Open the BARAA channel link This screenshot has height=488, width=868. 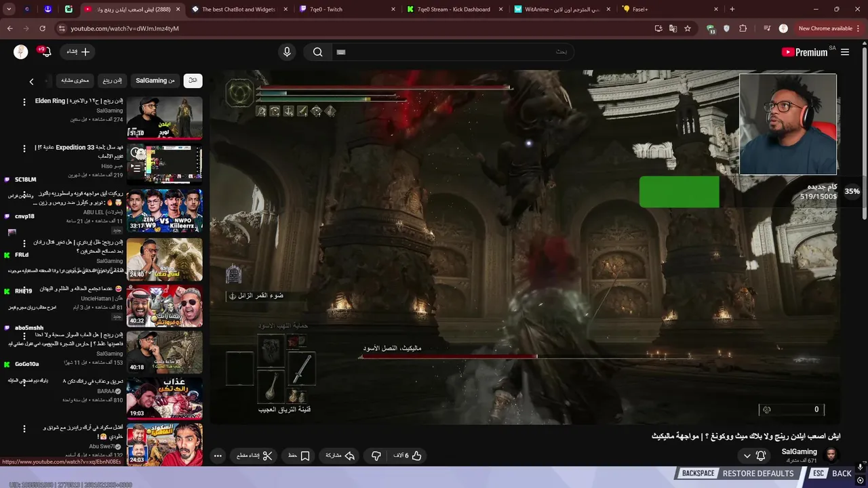coord(109,391)
